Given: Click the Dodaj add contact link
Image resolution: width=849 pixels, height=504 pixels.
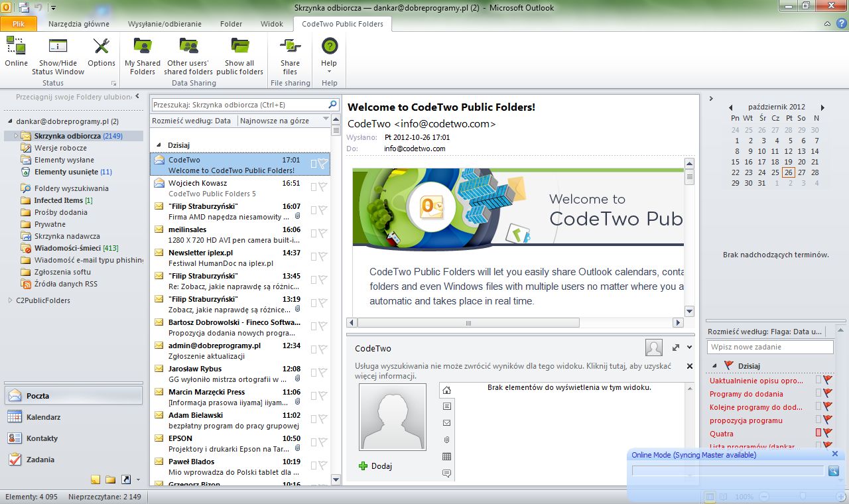Looking at the screenshot, I should tap(375, 466).
